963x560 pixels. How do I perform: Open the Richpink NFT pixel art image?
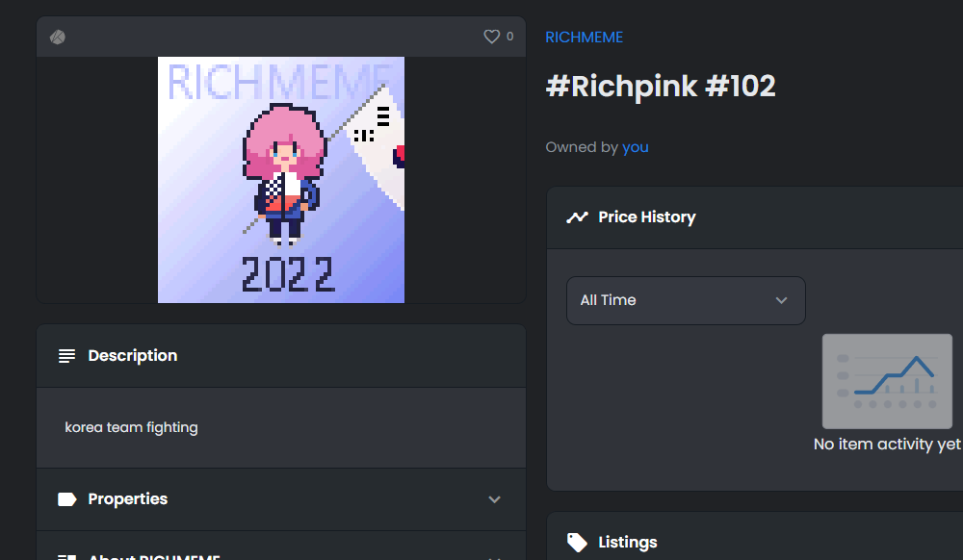281,180
